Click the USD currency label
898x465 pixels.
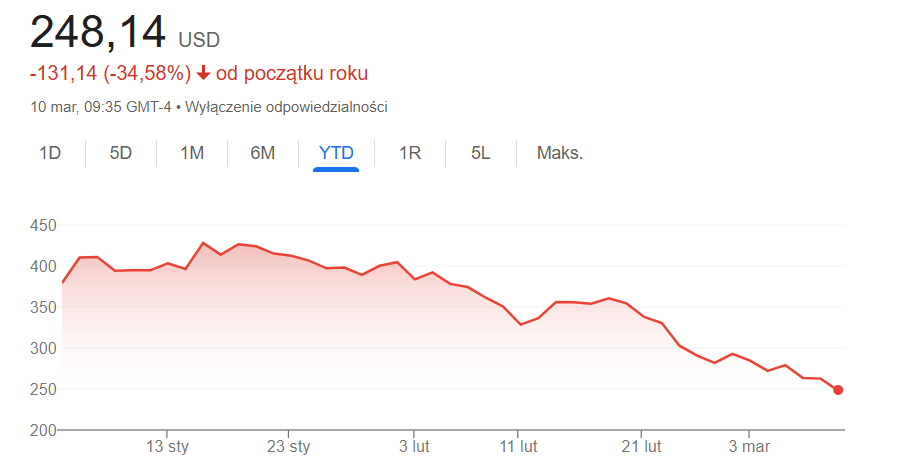[199, 40]
